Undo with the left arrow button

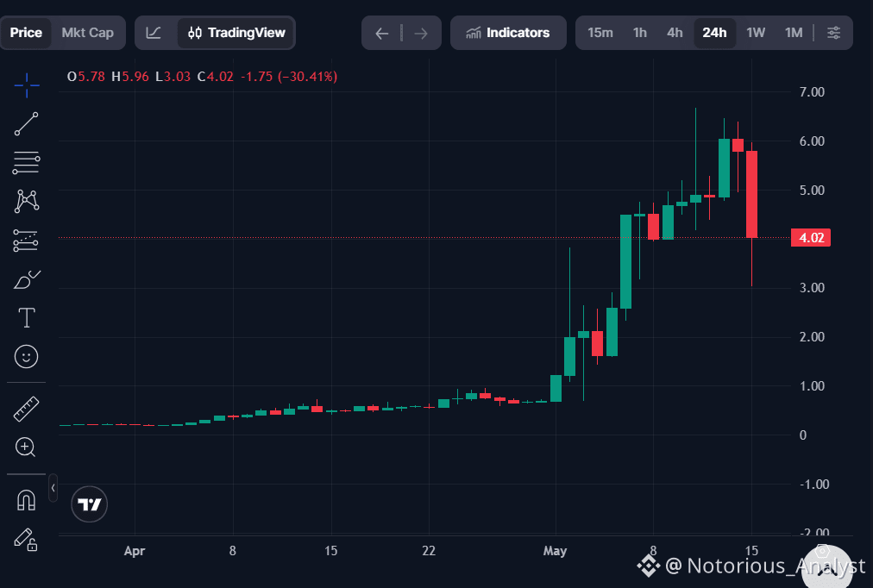[381, 34]
